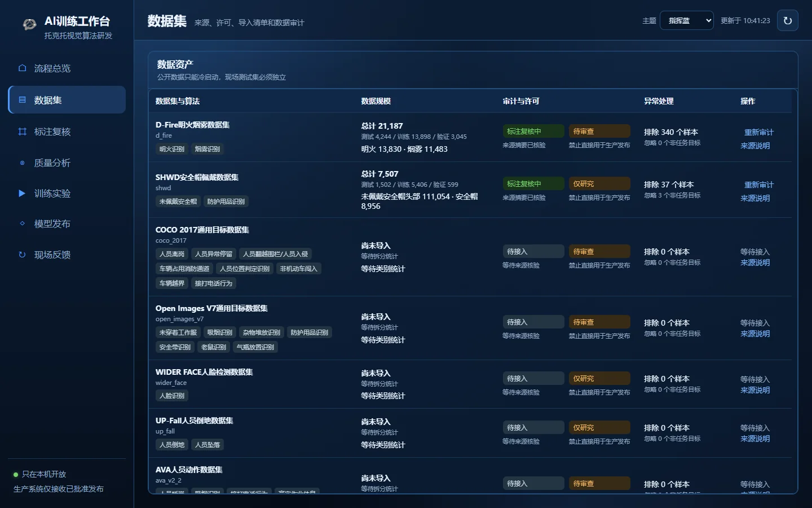Image resolution: width=812 pixels, height=508 pixels.
Task: Select the 接打电话行为 tag
Action: click(214, 283)
